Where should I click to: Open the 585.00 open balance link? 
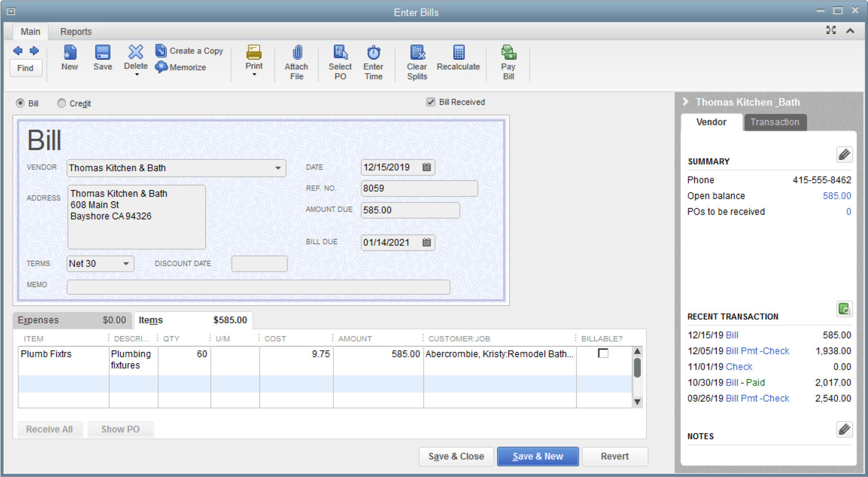tap(837, 196)
